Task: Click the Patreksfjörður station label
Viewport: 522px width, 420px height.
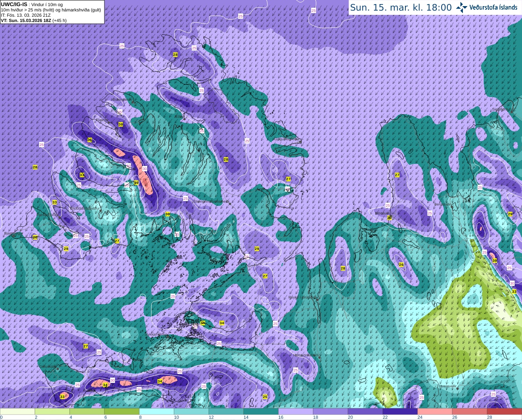Action: pyautogui.click(x=48, y=214)
